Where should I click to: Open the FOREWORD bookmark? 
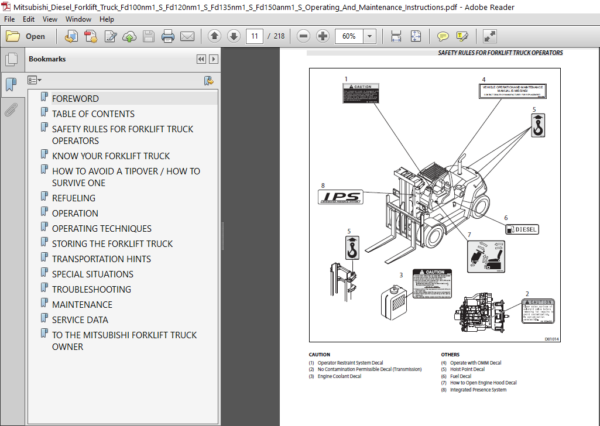point(75,98)
